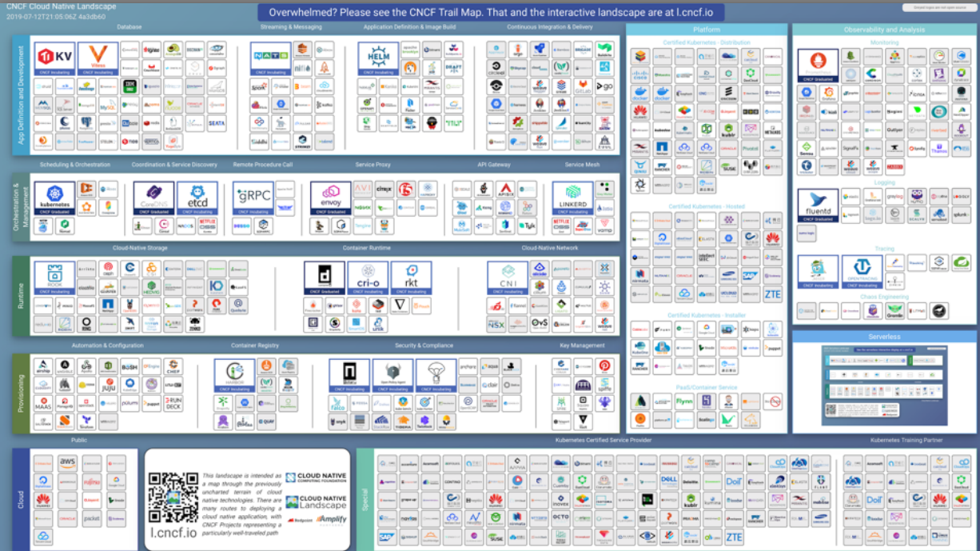Click the Helm incubating project logo
Viewport: 980px width, 551px height.
(x=378, y=58)
